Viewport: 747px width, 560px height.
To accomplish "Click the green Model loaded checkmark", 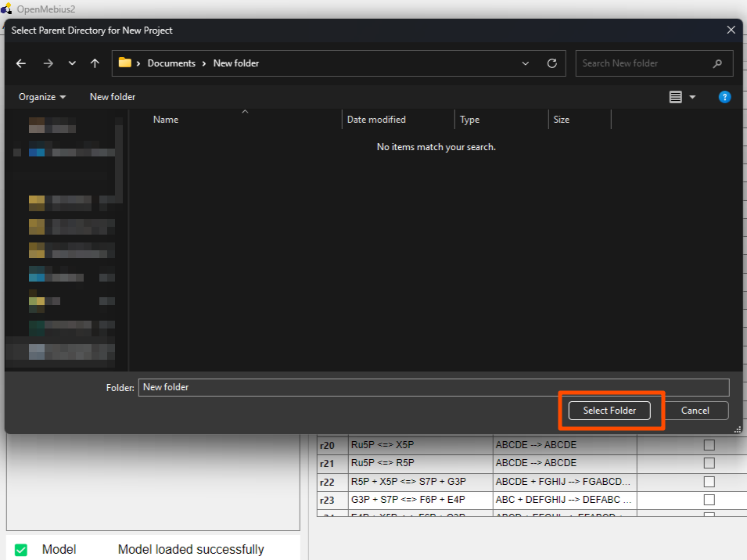I will pos(21,549).
